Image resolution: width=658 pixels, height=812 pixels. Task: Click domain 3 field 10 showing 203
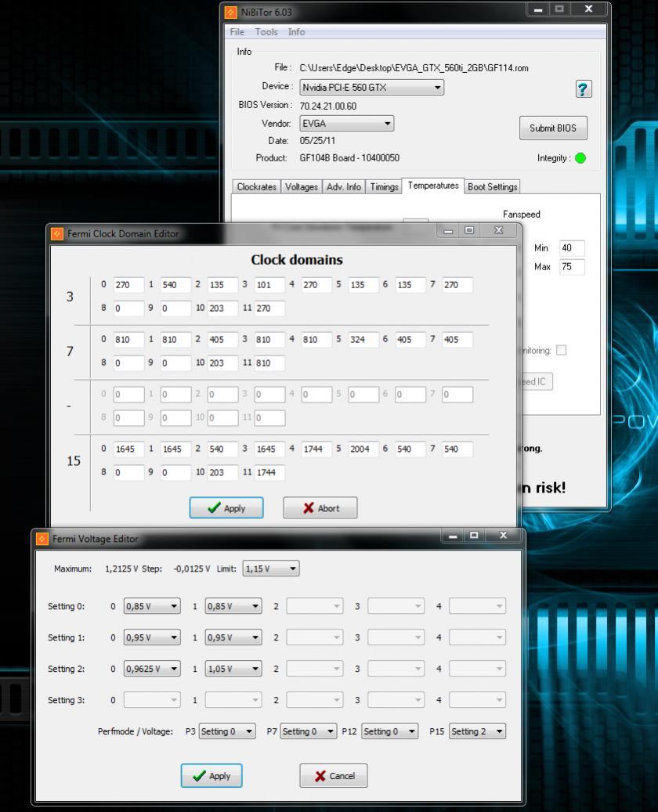click(222, 309)
